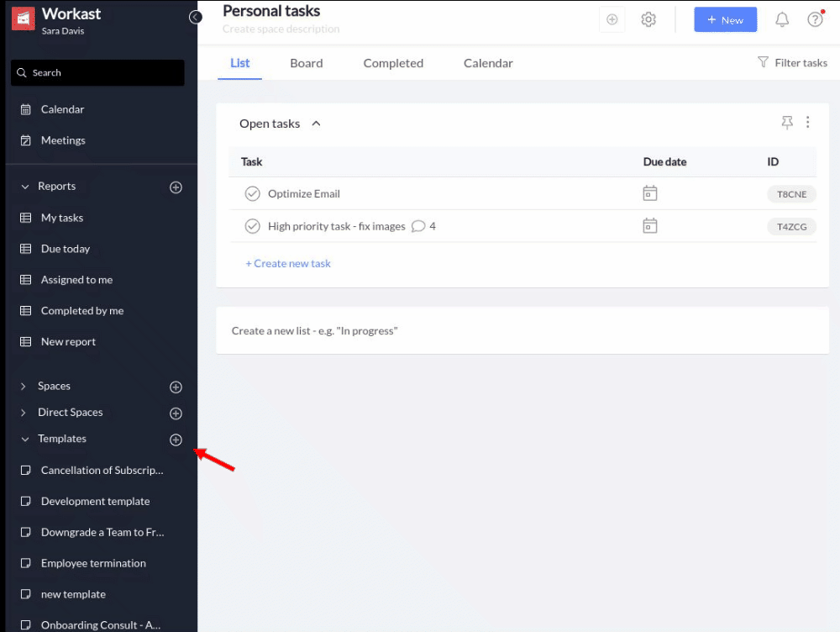
Task: Expand the Direct Spaces chevron
Action: (x=23, y=412)
